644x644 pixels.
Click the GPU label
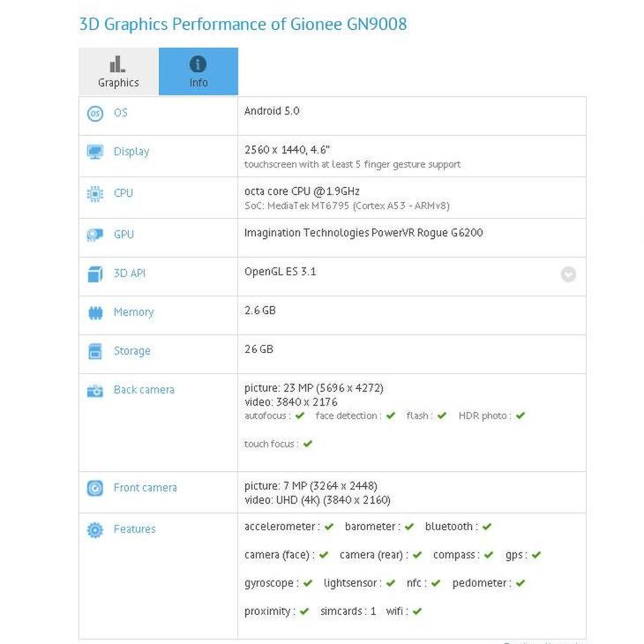coord(124,234)
